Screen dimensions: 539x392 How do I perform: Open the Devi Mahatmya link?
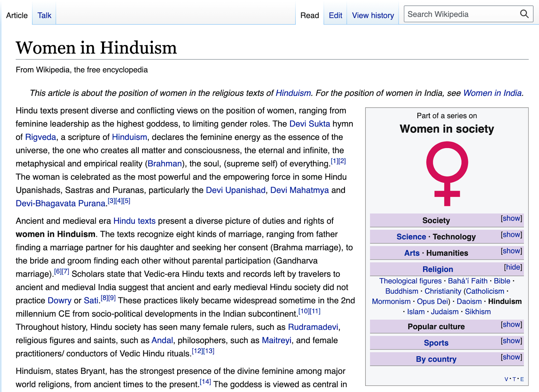coord(299,190)
